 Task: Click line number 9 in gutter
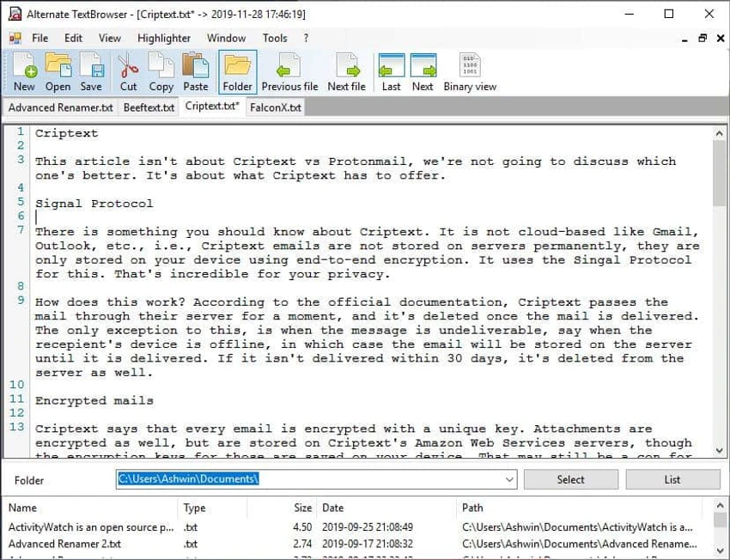coord(21,300)
